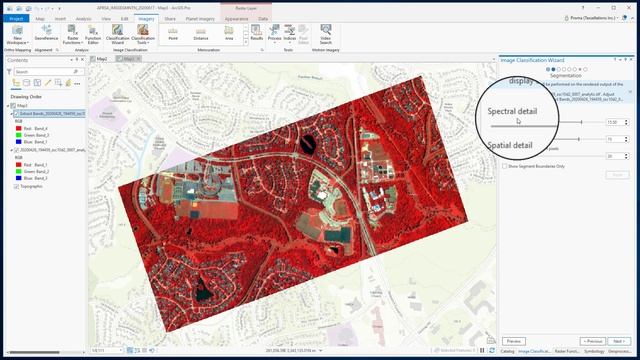The image size is (640, 360).
Task: Open Classification Tools menu
Action: (143, 35)
